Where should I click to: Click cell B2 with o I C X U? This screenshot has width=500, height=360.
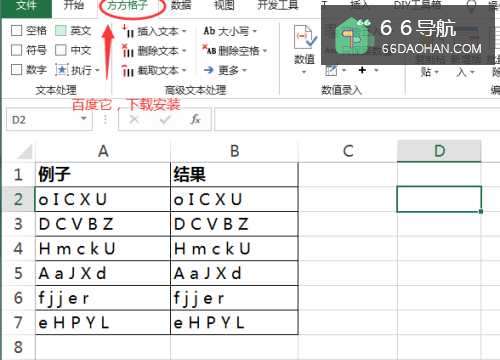pos(234,199)
